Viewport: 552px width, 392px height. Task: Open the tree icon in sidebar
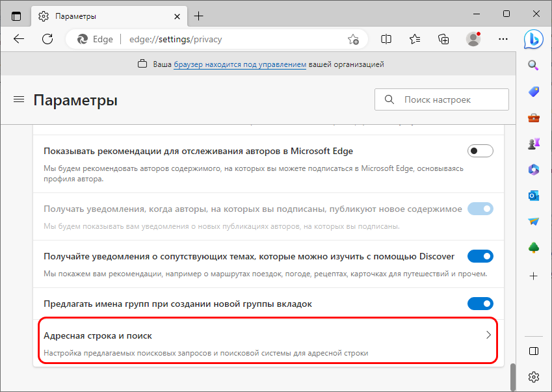(x=533, y=248)
